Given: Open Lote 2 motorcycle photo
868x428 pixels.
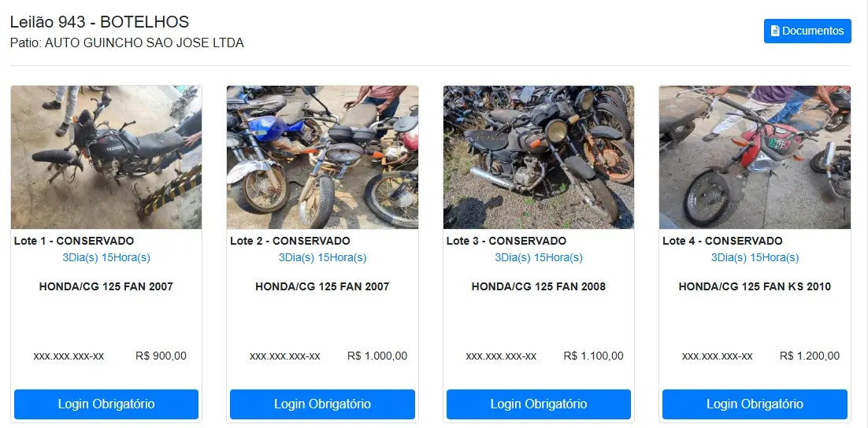Looking at the screenshot, I should [x=322, y=157].
